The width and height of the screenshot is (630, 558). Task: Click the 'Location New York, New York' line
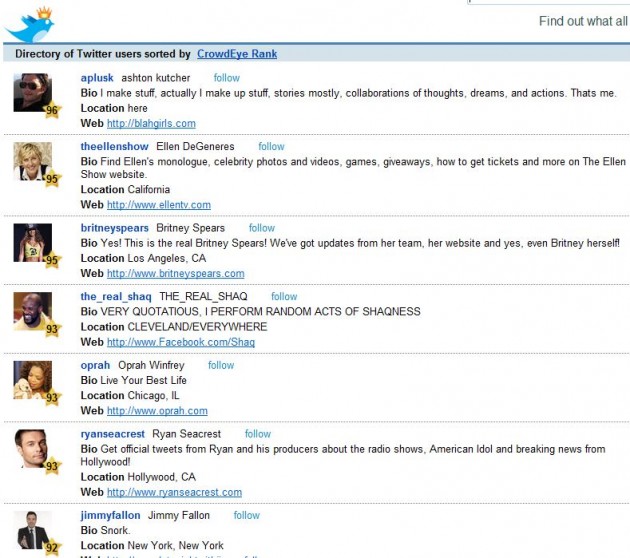point(152,546)
